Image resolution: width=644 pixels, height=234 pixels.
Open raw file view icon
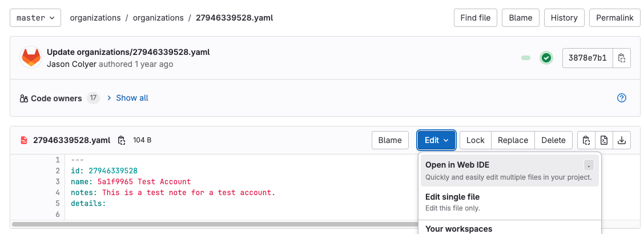pos(604,140)
